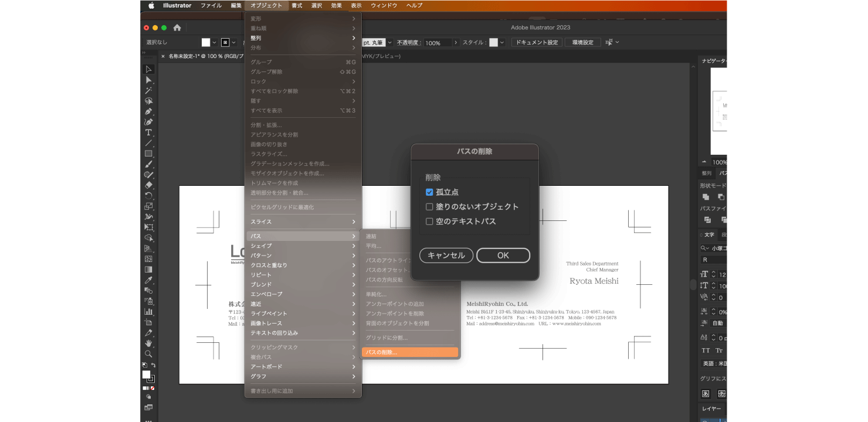Select the Lasso tool

(148, 101)
